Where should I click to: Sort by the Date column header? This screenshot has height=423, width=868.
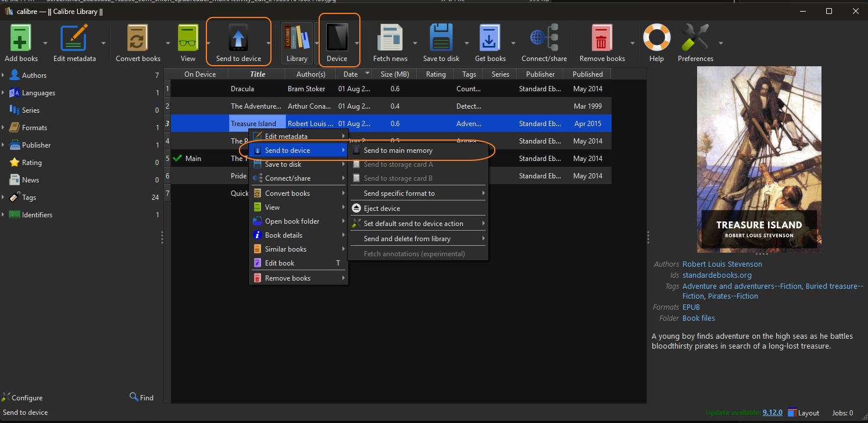354,74
